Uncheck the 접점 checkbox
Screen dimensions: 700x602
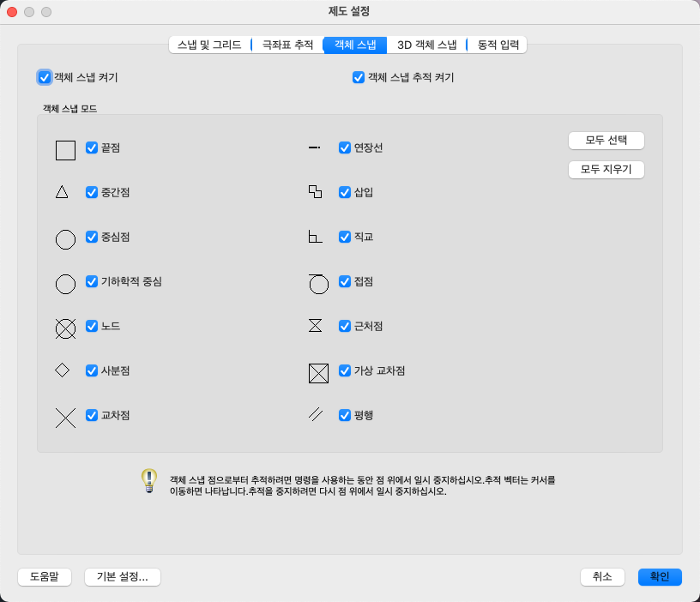(345, 281)
